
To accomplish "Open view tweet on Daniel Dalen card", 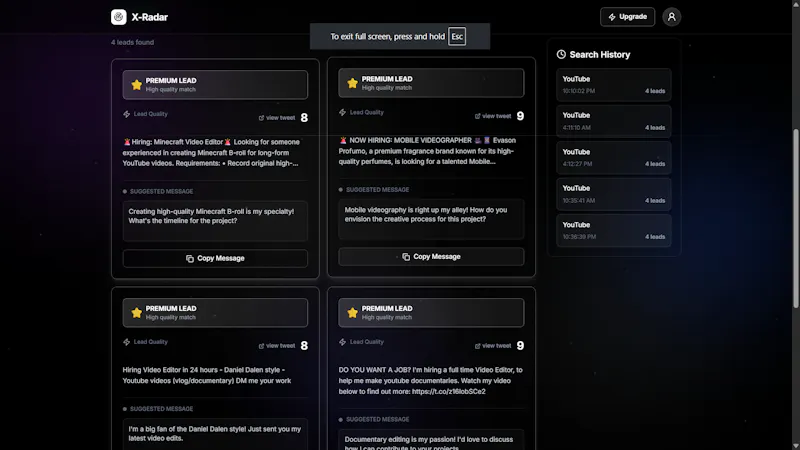I will coord(277,346).
